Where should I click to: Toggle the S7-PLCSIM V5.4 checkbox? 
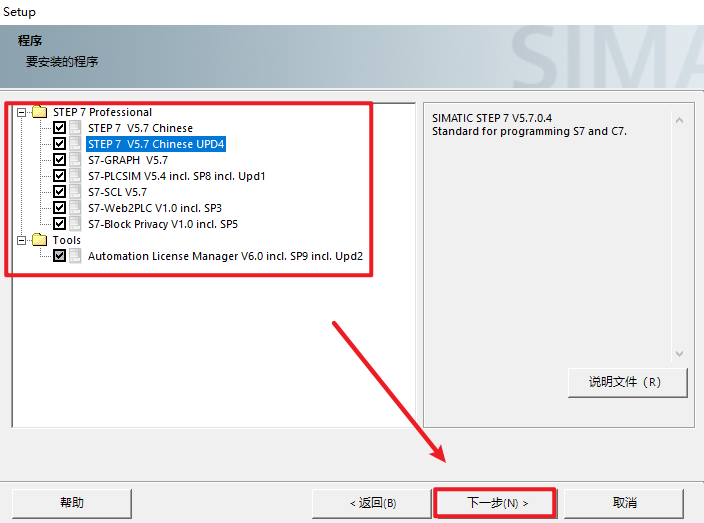click(59, 176)
